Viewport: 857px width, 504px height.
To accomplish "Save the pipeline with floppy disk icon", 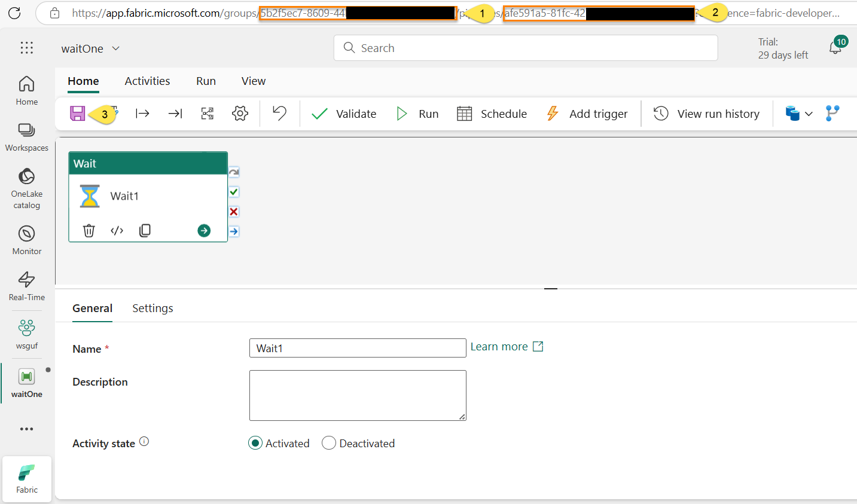I will [78, 113].
